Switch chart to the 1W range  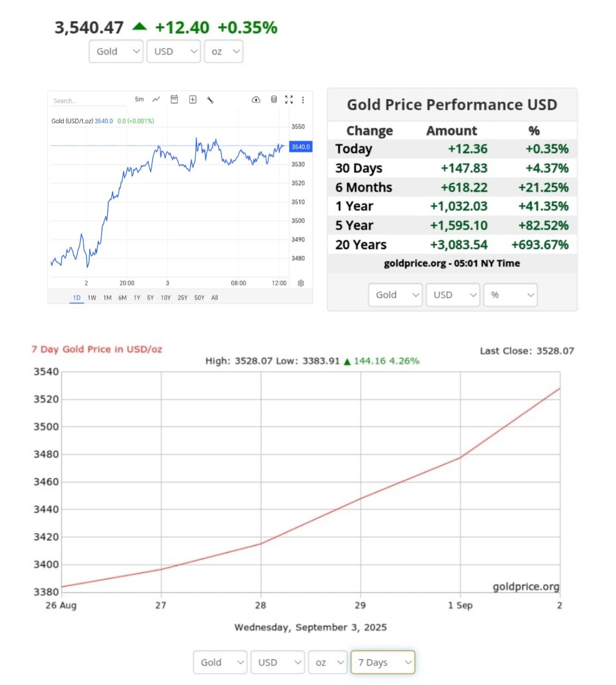(x=92, y=298)
